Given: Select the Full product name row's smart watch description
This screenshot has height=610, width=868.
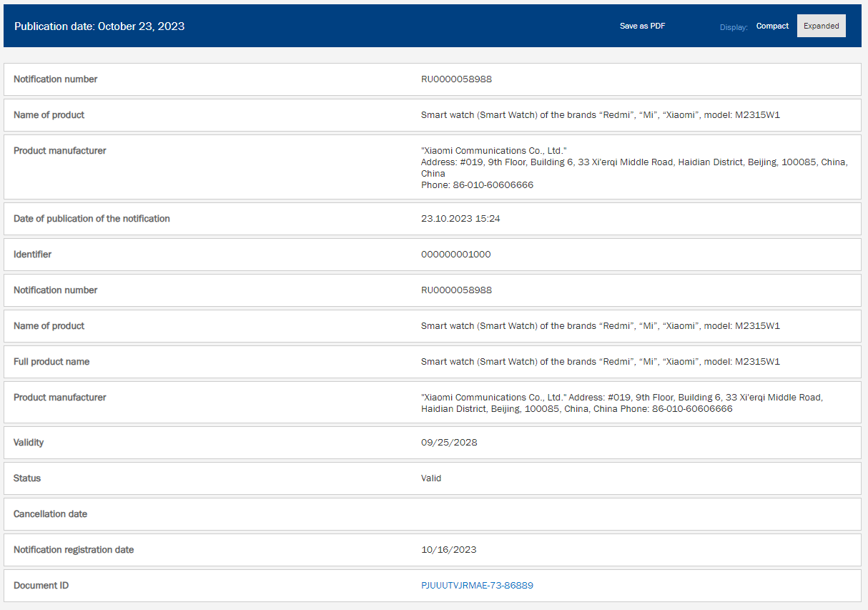Looking at the screenshot, I should point(600,361).
